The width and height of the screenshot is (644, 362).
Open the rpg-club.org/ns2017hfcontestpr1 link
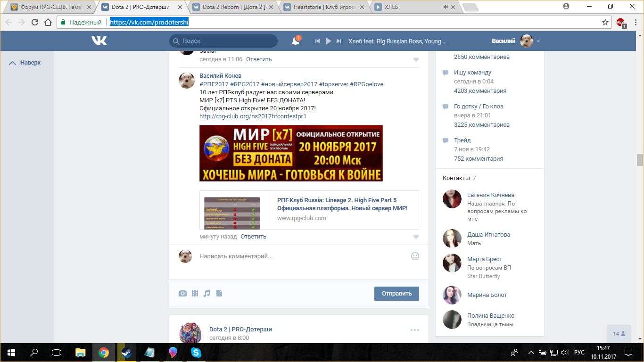tap(253, 116)
